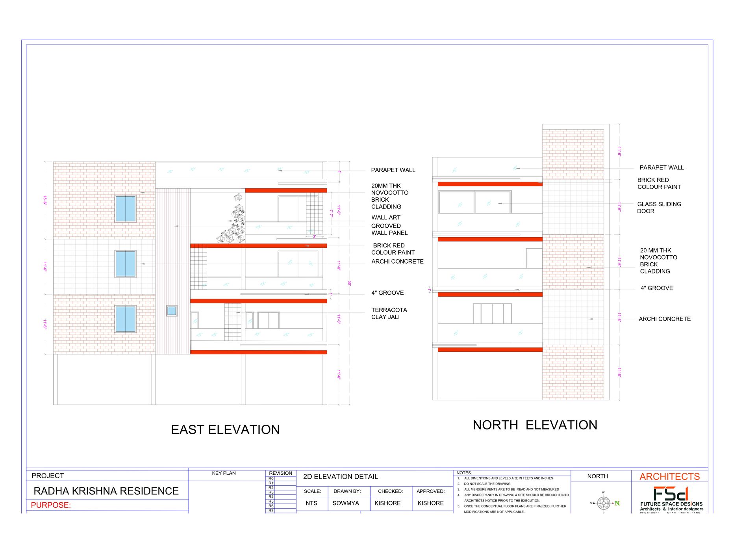Select revision row "R3"
This screenshot has width=756, height=535.
(281, 492)
